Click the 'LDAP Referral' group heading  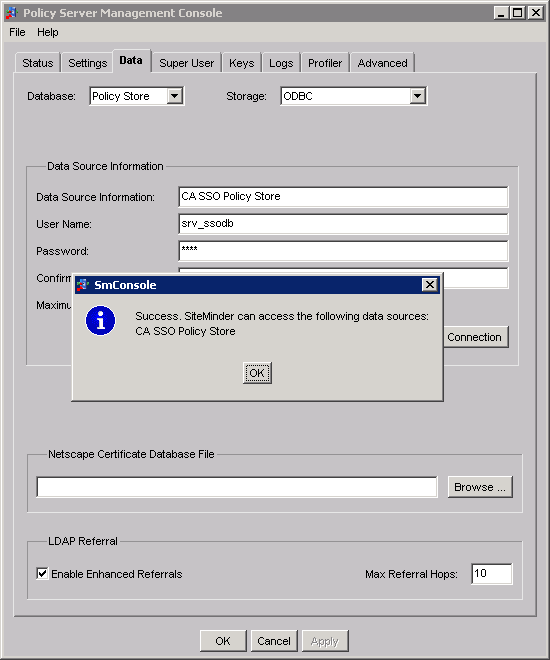tap(83, 541)
